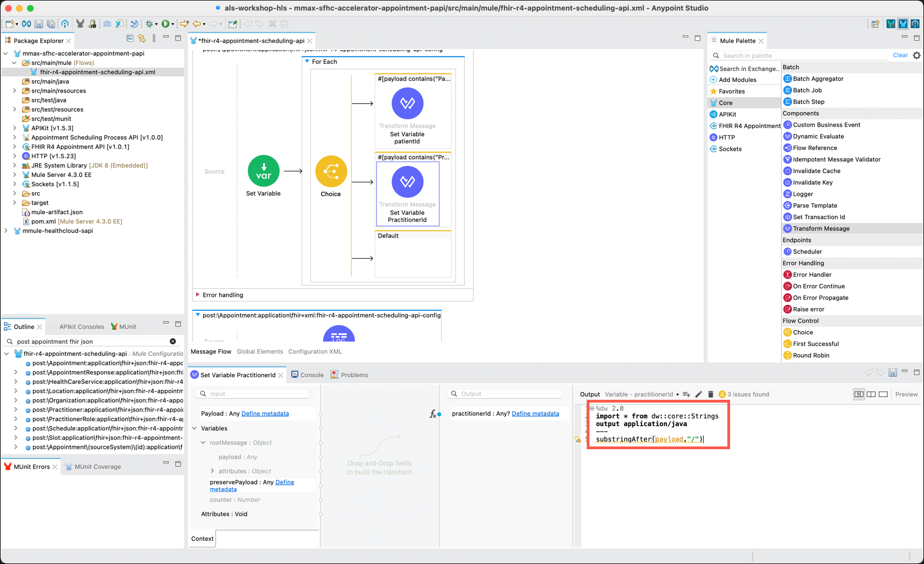The image size is (924, 564).
Task: Select the HTTP palette module
Action: 722,137
